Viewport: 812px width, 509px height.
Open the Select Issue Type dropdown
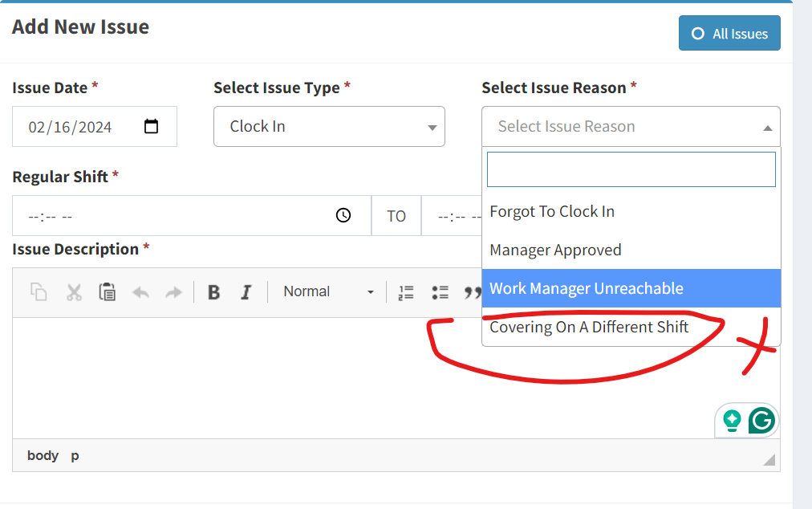click(x=329, y=127)
